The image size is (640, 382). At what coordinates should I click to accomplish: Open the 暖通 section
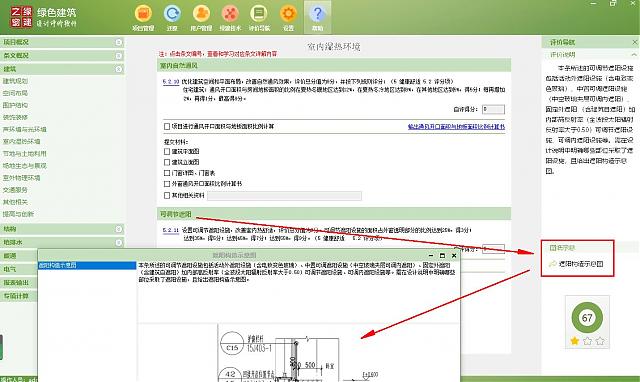19,256
